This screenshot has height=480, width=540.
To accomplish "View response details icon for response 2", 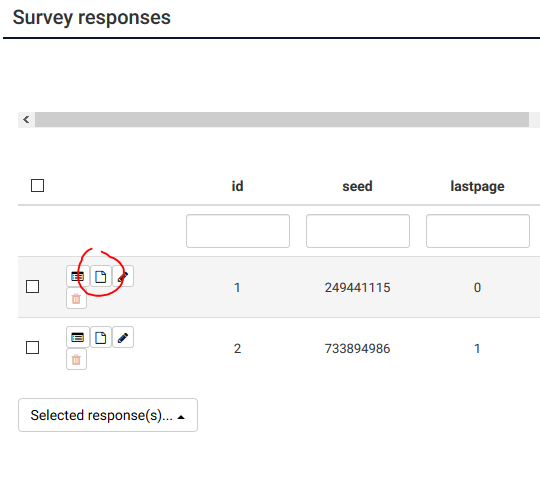I will coord(77,337).
